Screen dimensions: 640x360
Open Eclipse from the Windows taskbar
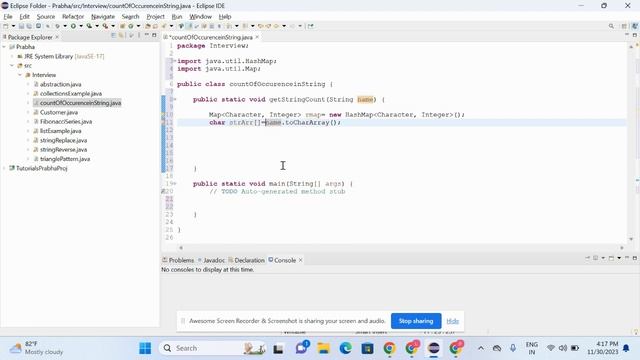click(433, 348)
